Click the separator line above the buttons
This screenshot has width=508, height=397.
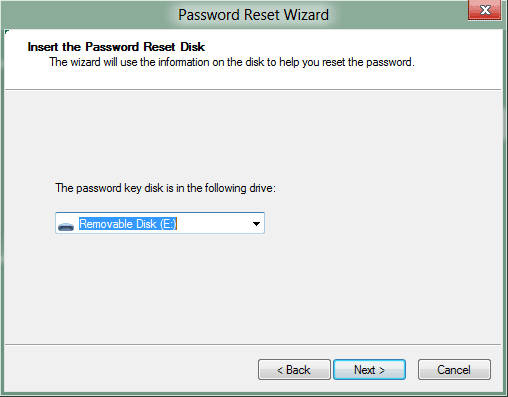click(253, 344)
